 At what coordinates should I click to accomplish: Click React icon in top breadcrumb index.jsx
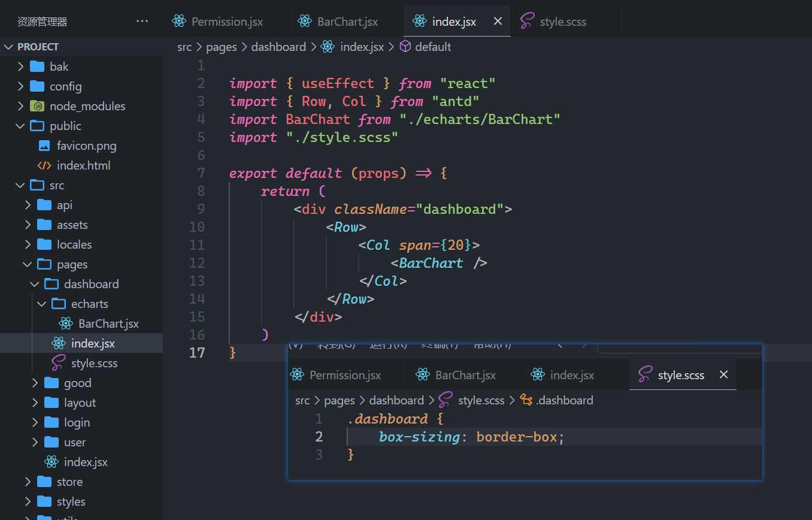(x=328, y=47)
